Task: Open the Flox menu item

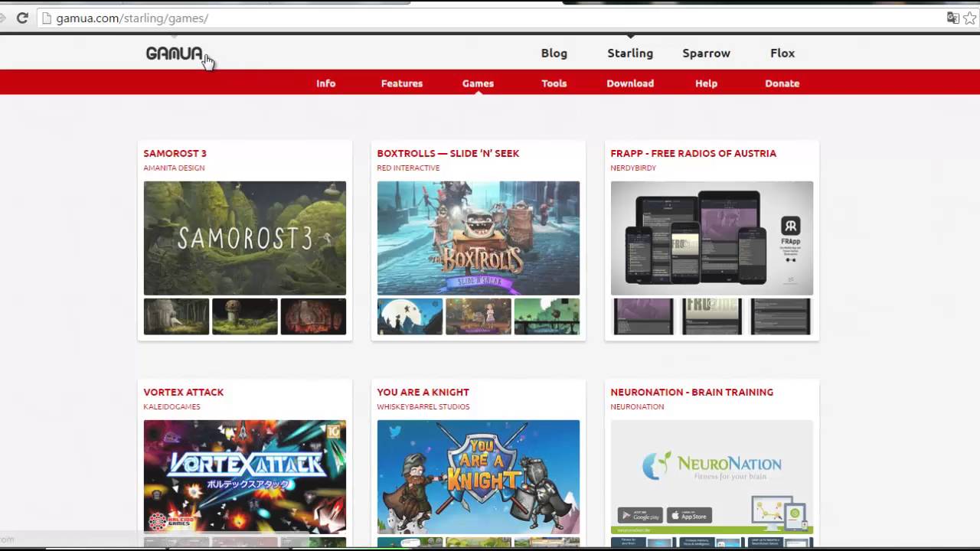Action: click(x=782, y=53)
